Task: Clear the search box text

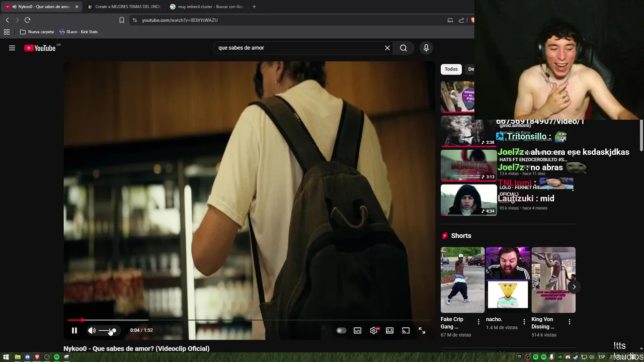Action: pyautogui.click(x=387, y=48)
